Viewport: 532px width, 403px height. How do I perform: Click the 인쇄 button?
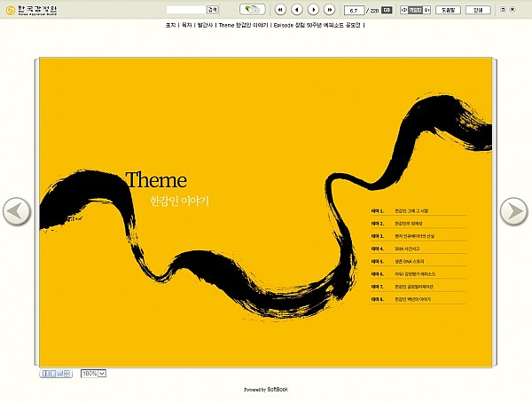coord(478,10)
